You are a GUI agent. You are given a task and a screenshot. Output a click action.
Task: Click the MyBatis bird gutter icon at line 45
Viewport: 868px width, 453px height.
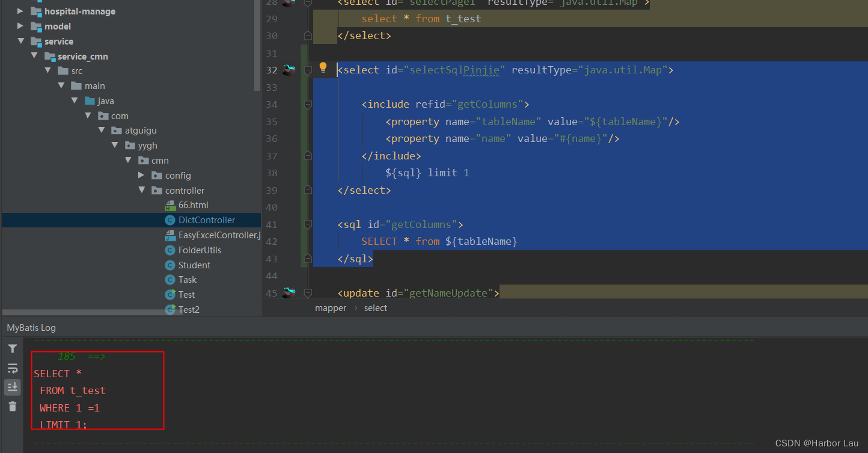point(289,292)
